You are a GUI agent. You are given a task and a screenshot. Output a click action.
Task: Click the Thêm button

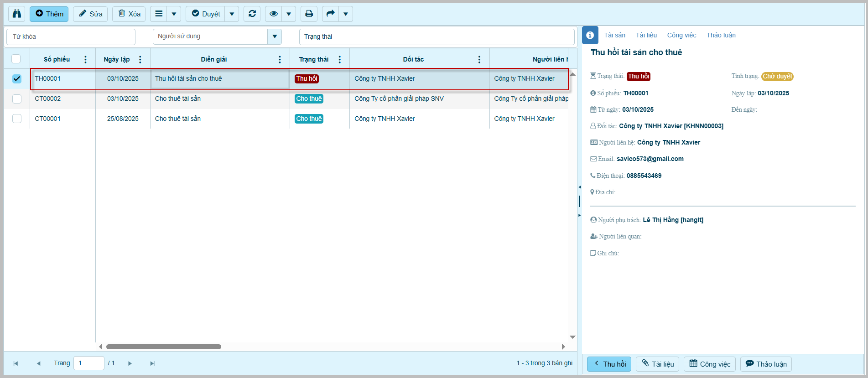click(49, 14)
